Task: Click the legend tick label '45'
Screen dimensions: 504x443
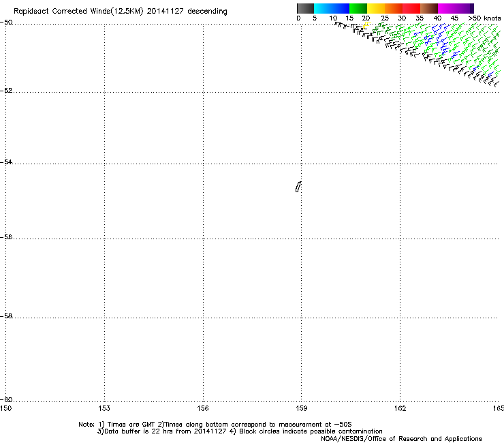Action: (x=454, y=18)
